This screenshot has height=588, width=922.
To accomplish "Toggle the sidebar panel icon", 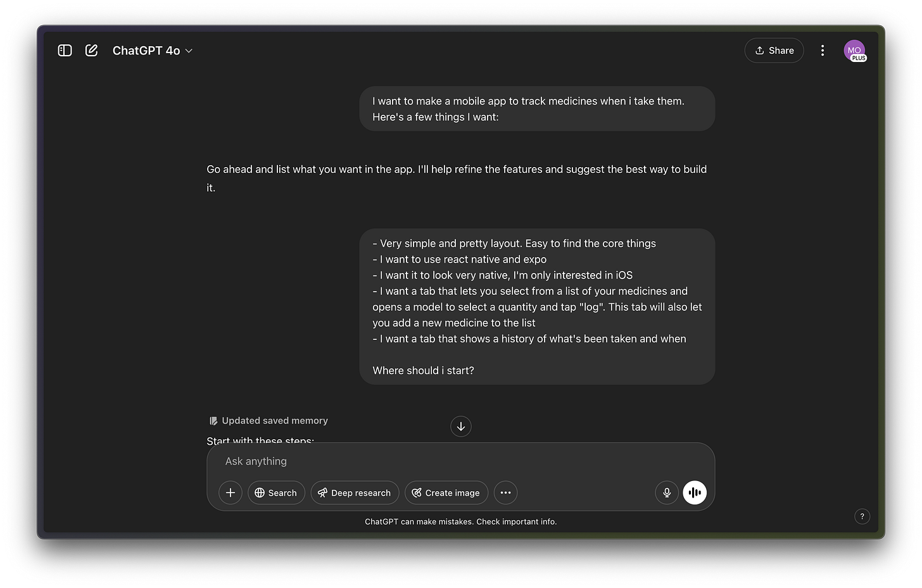I will point(65,51).
